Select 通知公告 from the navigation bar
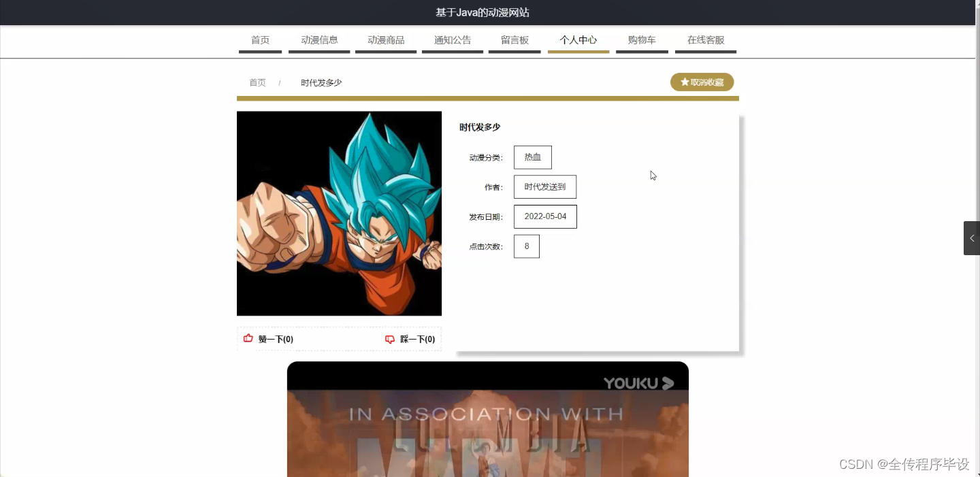The width and height of the screenshot is (980, 477). coord(452,39)
